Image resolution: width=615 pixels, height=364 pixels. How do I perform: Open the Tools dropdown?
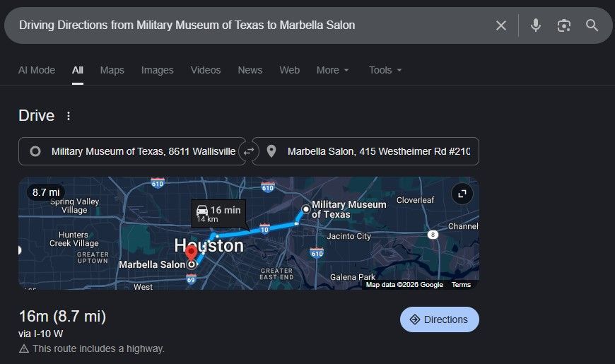coord(385,70)
